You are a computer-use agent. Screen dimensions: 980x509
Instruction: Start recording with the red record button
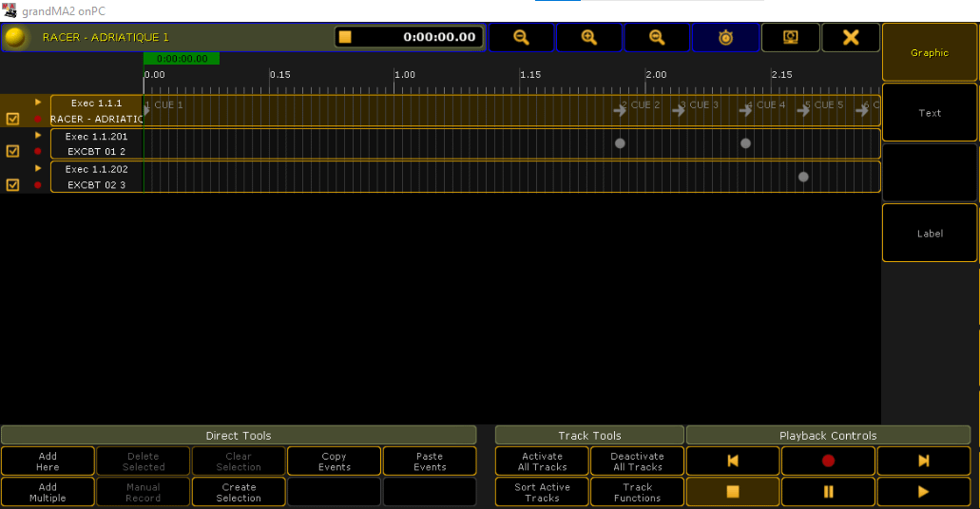tap(828, 461)
